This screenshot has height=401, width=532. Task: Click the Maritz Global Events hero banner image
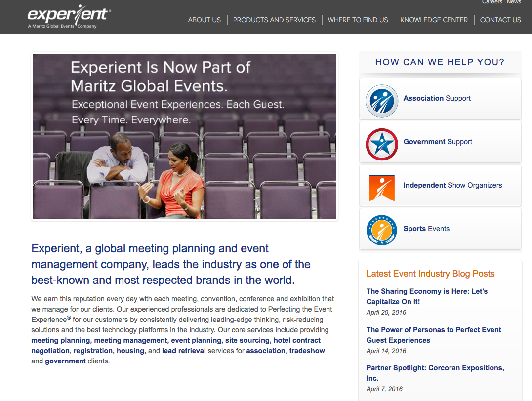pos(185,136)
